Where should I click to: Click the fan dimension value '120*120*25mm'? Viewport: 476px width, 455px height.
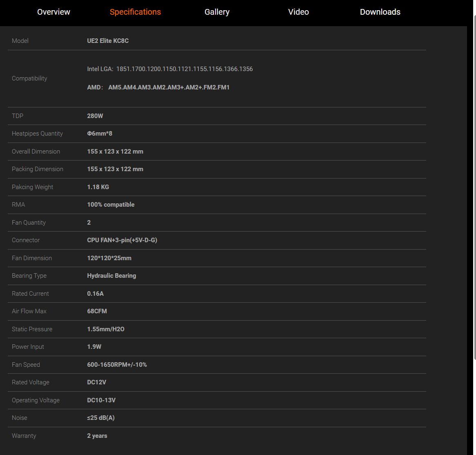coord(109,258)
